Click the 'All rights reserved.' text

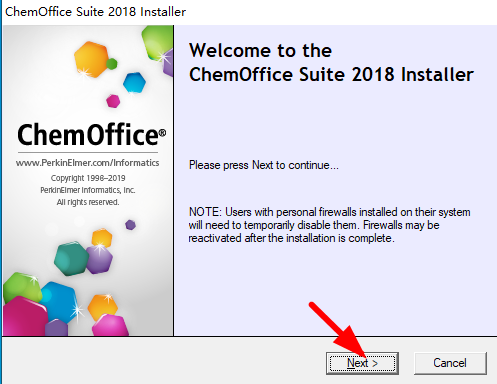[x=88, y=202]
